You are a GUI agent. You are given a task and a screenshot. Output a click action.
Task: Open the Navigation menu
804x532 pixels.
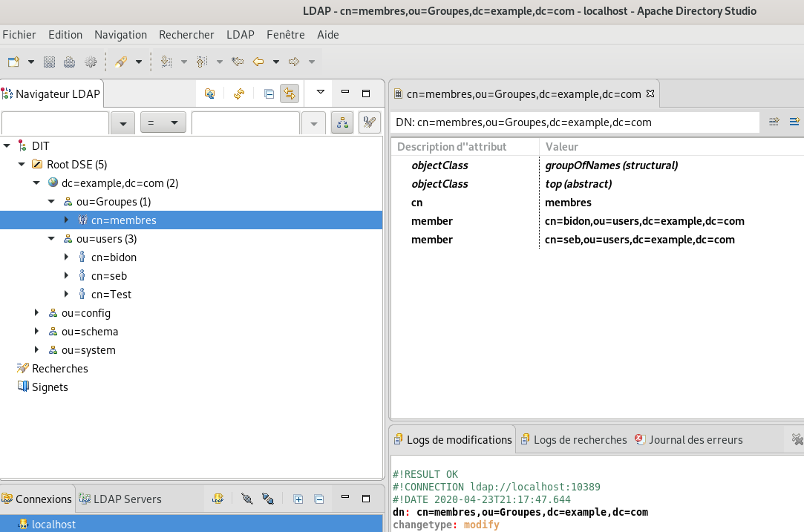click(x=120, y=35)
